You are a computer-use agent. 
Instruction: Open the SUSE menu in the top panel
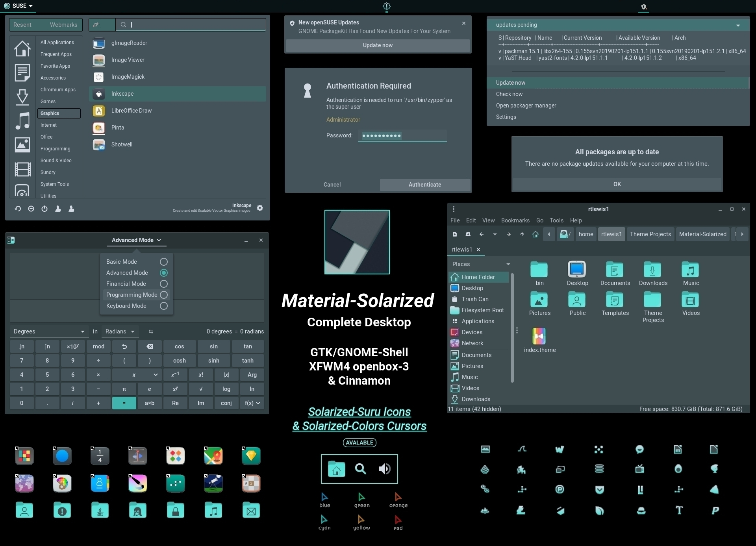pyautogui.click(x=18, y=6)
